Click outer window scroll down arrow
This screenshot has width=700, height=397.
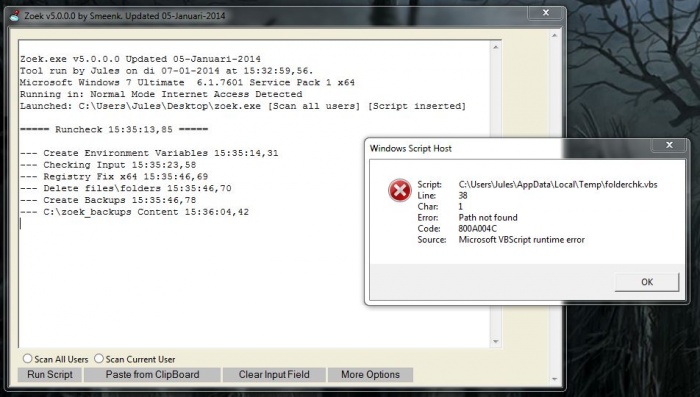pos(554,379)
